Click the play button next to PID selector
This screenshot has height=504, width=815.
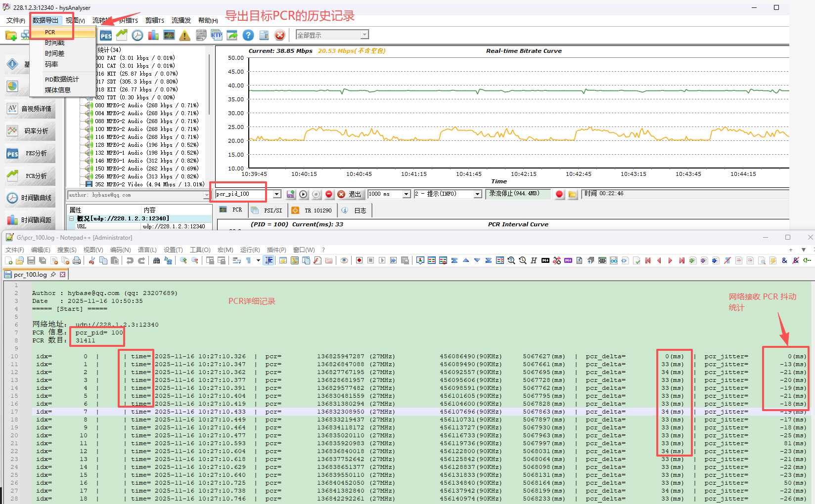coord(303,194)
